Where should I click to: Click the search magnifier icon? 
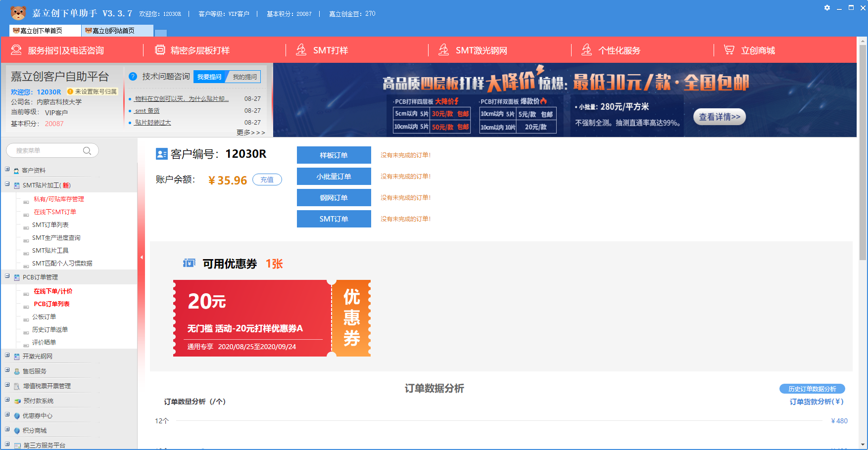point(87,151)
